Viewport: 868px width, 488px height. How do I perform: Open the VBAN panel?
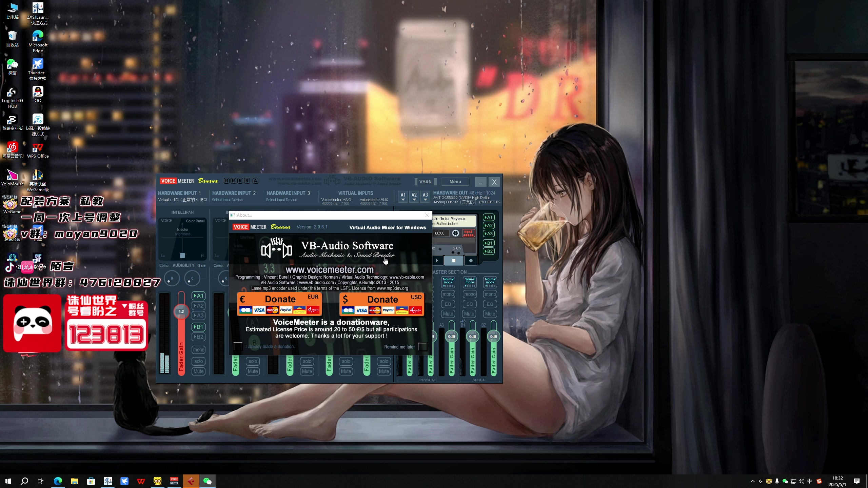click(426, 182)
